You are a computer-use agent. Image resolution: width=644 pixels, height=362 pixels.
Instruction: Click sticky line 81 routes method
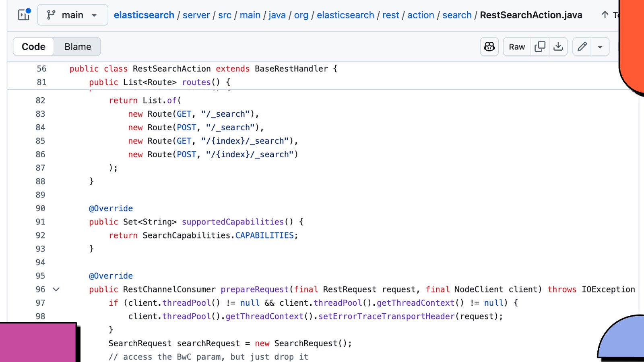pyautogui.click(x=159, y=82)
